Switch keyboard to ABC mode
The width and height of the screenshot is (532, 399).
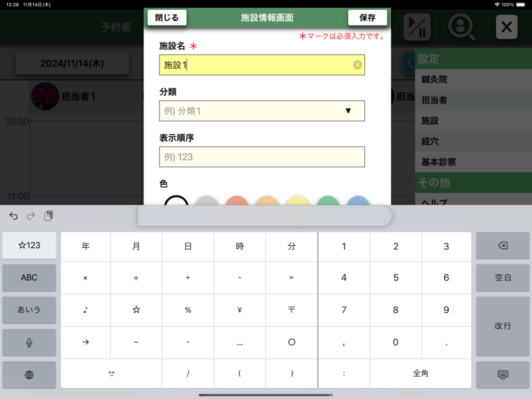[x=29, y=277]
